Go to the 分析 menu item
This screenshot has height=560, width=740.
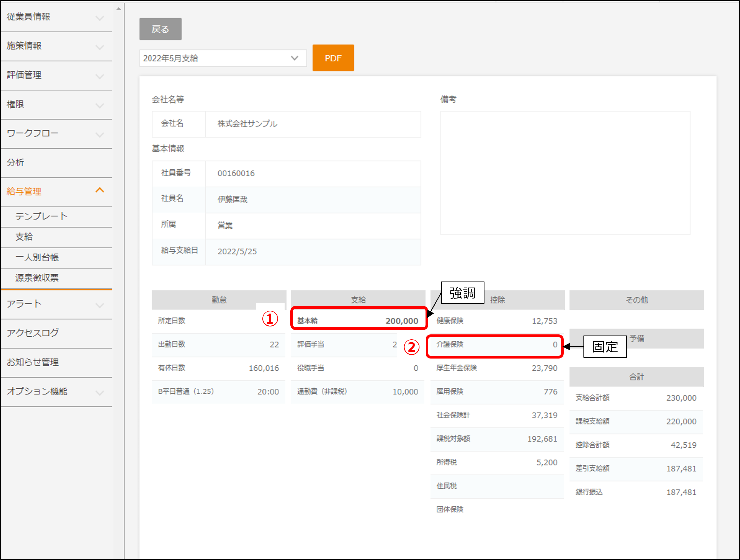[x=15, y=163]
